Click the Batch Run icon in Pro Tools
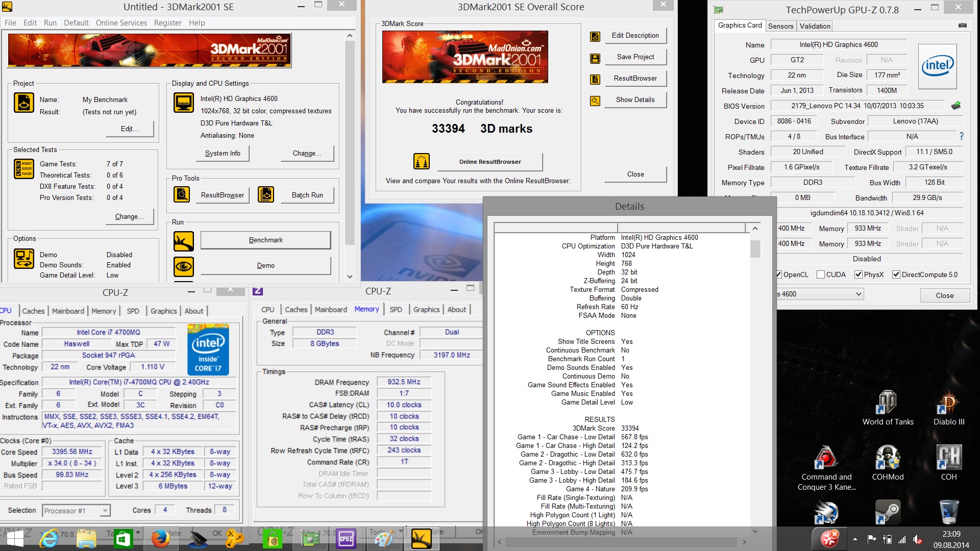This screenshot has height=551, width=980. pos(265,194)
